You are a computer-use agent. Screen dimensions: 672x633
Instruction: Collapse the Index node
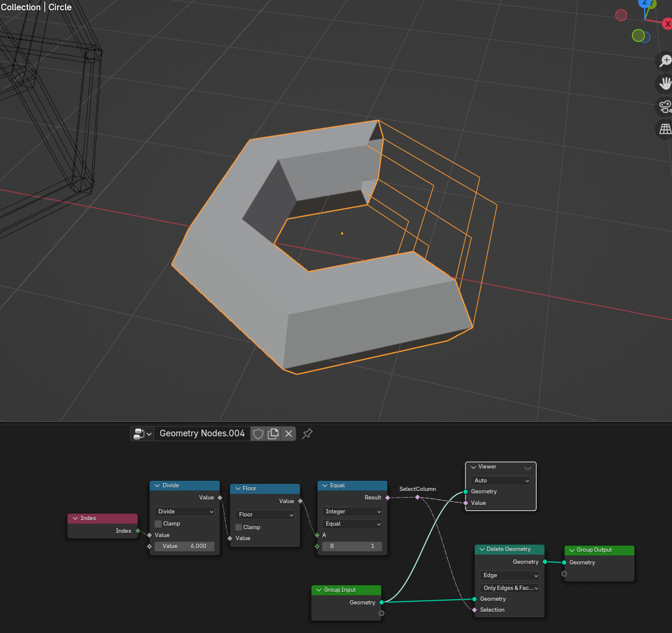75,518
